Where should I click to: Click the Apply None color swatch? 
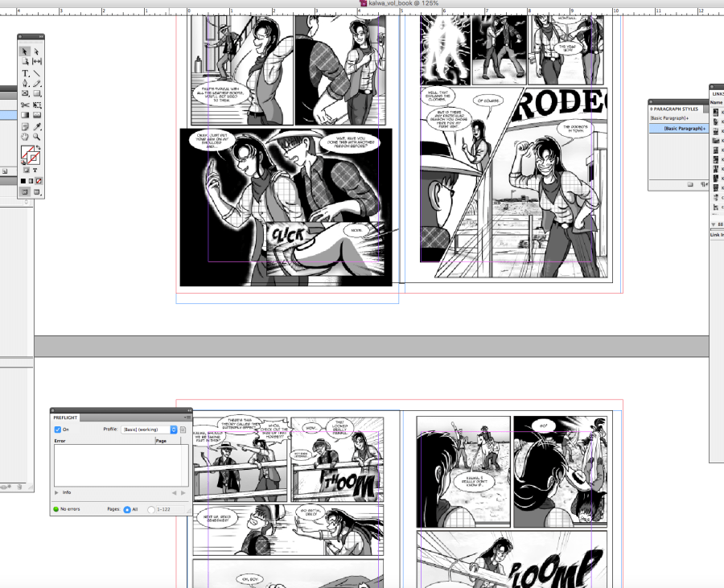37,182
